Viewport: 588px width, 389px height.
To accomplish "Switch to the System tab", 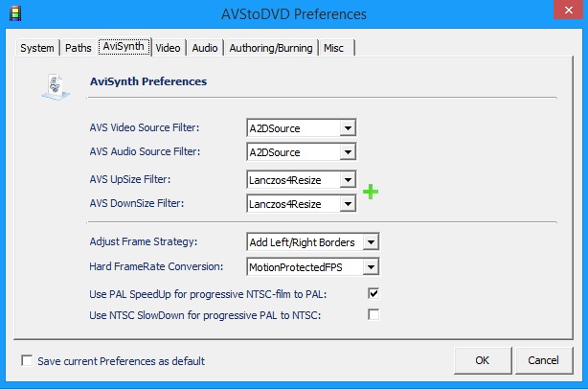I will (x=37, y=48).
